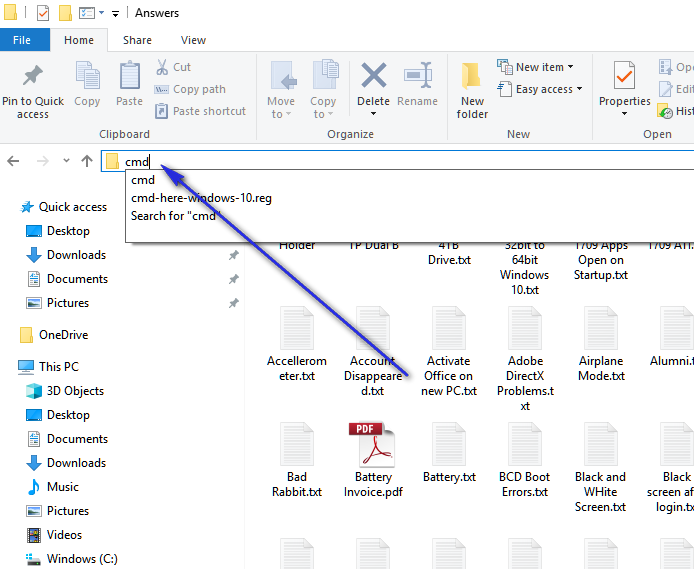
Task: Open Quick access in navigation pane
Action: pos(64,207)
